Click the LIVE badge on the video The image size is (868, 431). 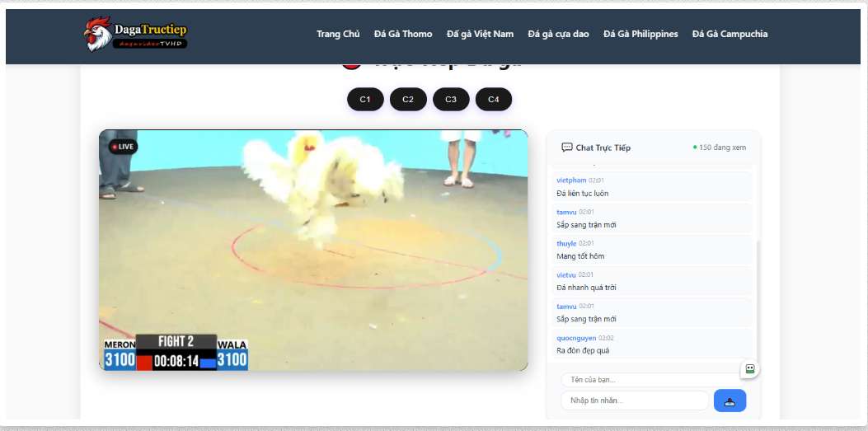pos(123,147)
